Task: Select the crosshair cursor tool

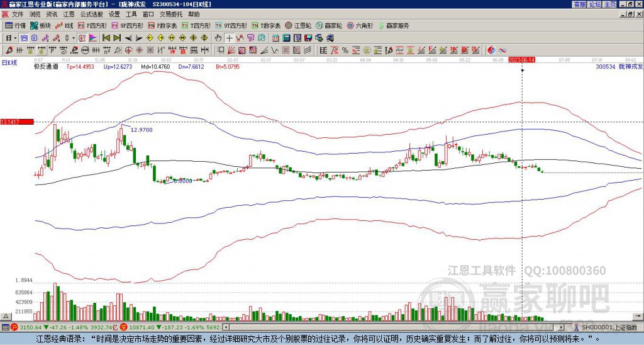Action: point(229,38)
